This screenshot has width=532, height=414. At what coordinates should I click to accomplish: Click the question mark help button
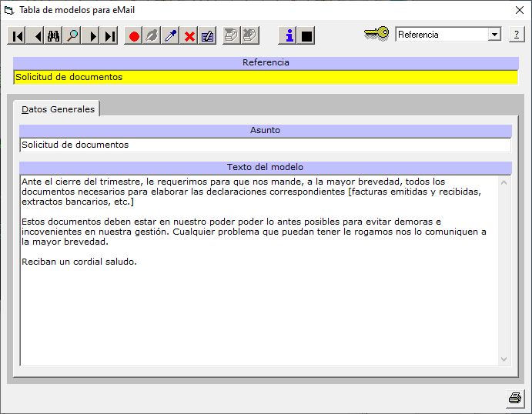(516, 35)
